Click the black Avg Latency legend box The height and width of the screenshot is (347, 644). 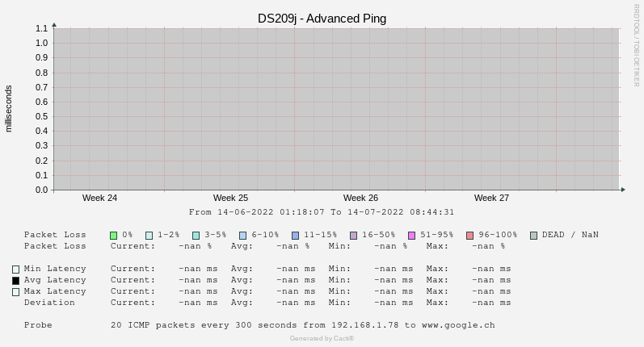pyautogui.click(x=15, y=281)
